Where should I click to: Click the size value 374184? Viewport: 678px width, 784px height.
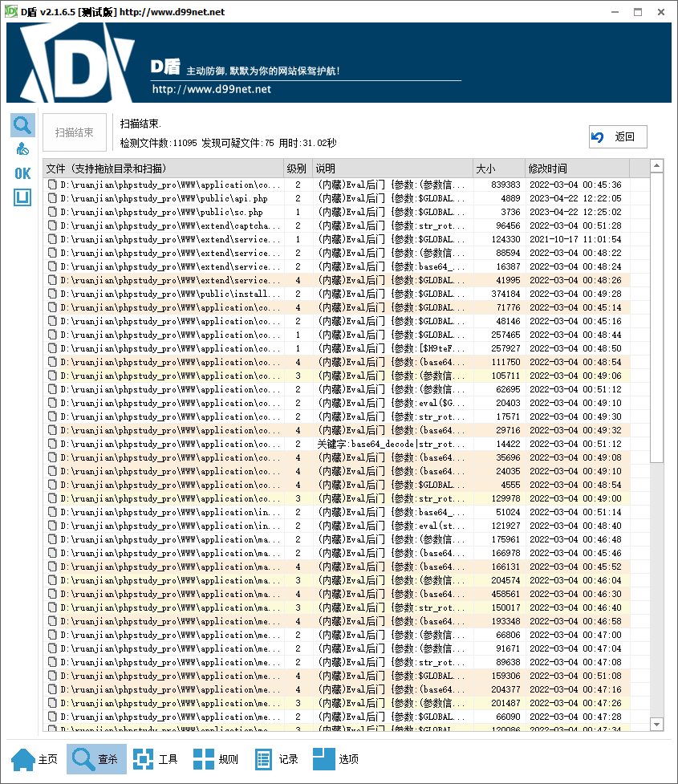tap(505, 294)
